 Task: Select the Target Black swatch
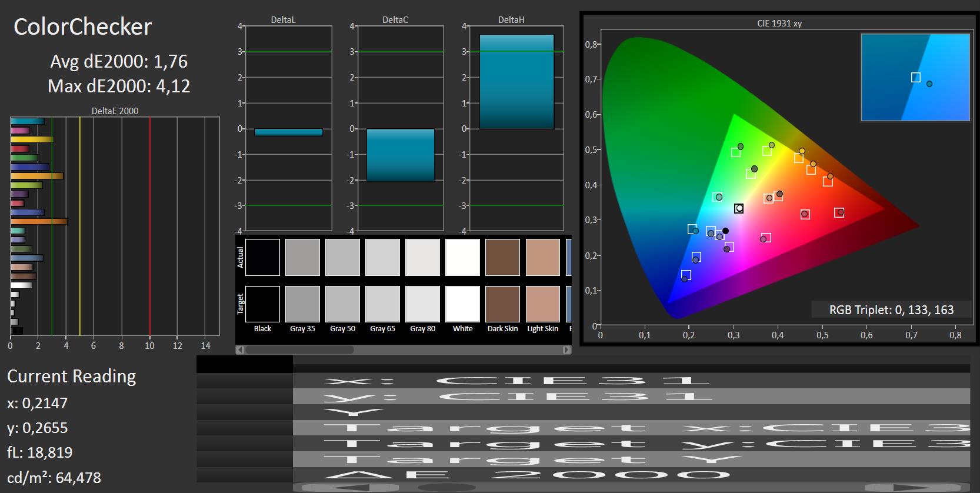262,304
